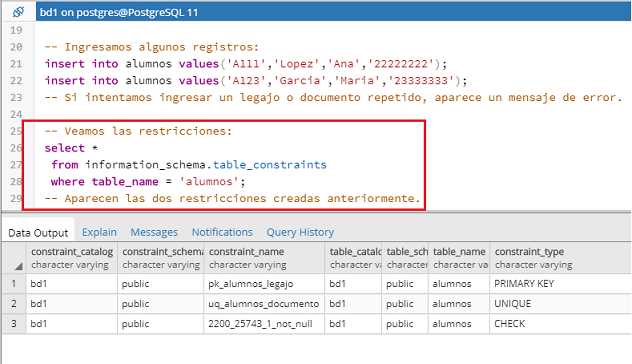Place cursor in the 'Ingresamos algunos registros' comment
Screen dimensions: 632x364
pos(152,47)
